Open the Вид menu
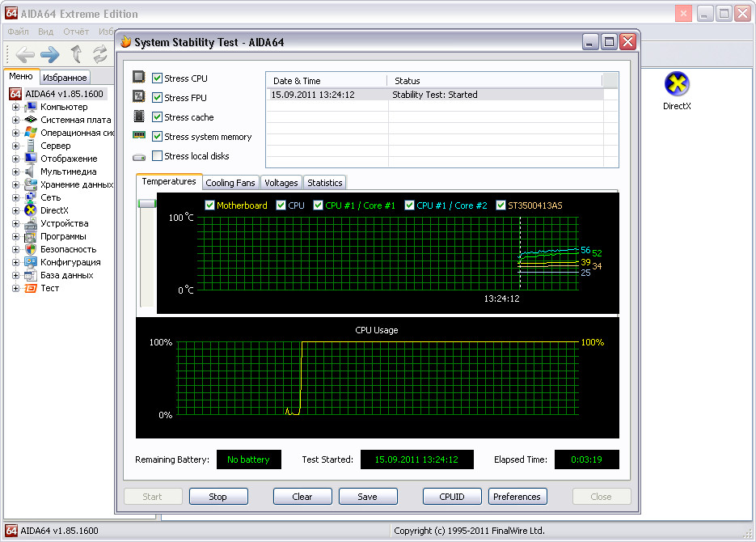 [46, 32]
